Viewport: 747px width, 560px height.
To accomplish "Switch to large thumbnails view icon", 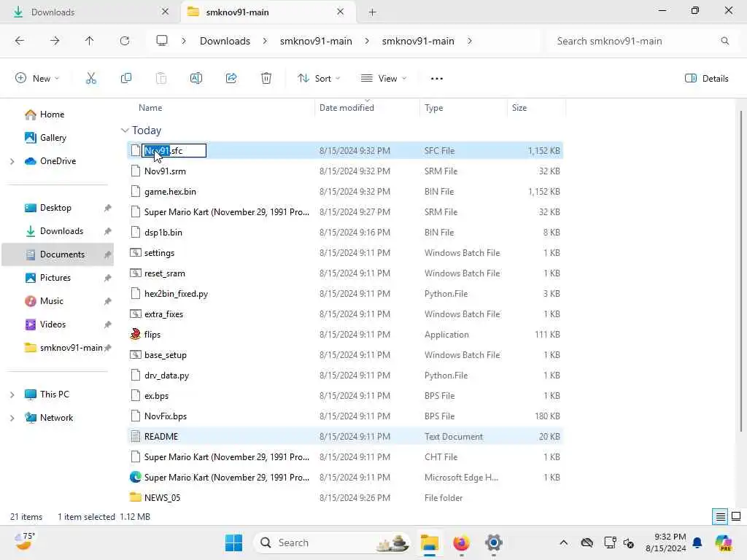I will click(736, 517).
